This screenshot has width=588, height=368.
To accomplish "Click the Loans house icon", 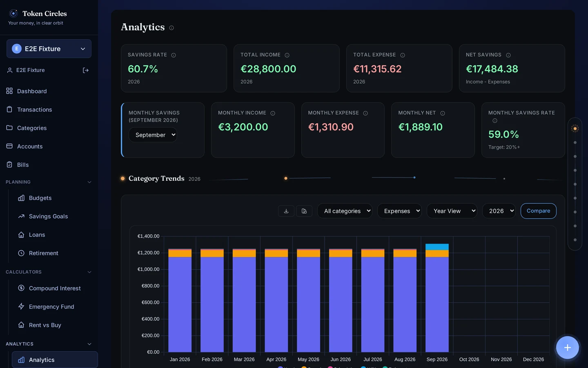I will (x=21, y=235).
